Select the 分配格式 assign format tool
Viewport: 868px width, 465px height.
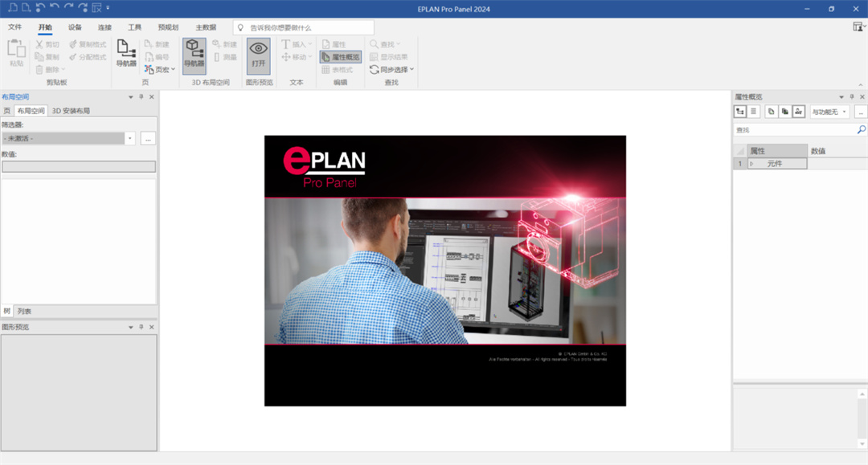coord(88,57)
